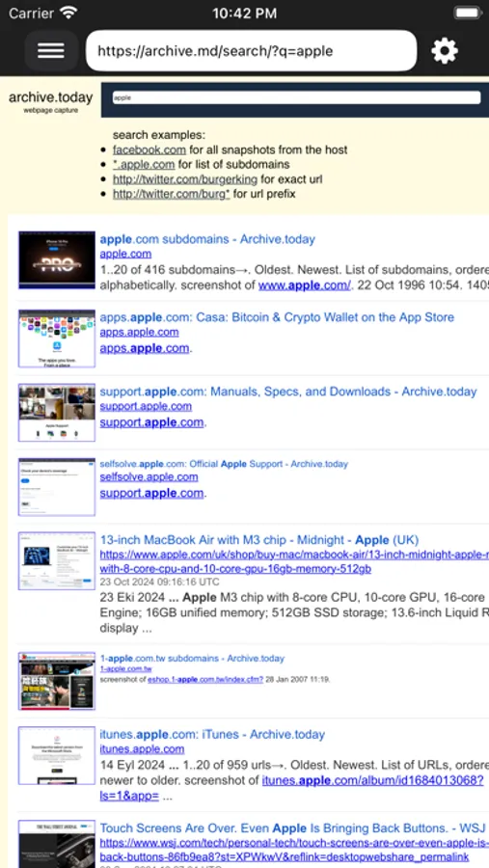Open http://twitter.com/burg* prefix example
The width and height of the screenshot is (489, 868).
tap(171, 194)
